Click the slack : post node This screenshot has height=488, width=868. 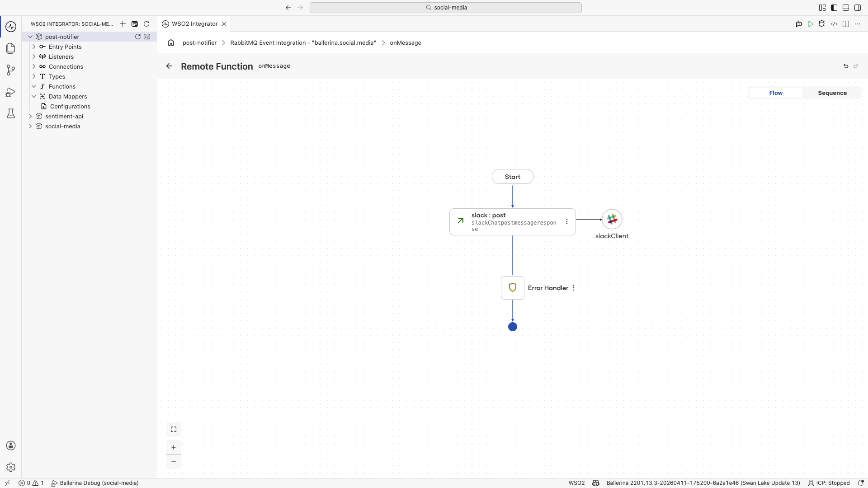[512, 222]
